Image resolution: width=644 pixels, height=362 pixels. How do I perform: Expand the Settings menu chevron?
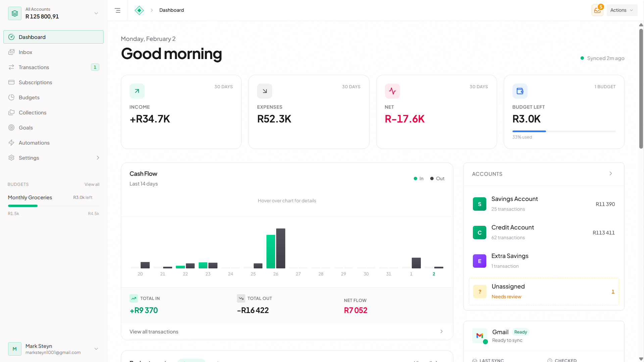coord(97,158)
